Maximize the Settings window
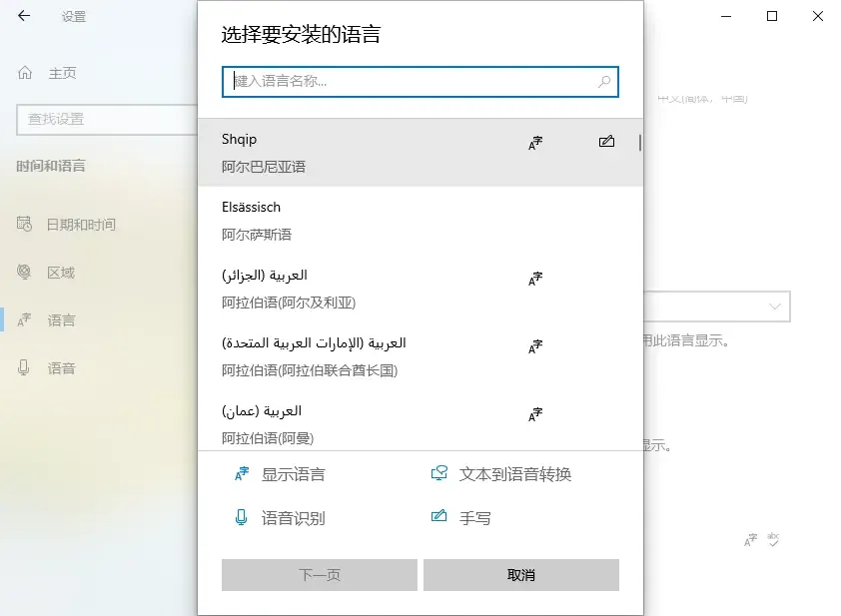 pos(772,16)
